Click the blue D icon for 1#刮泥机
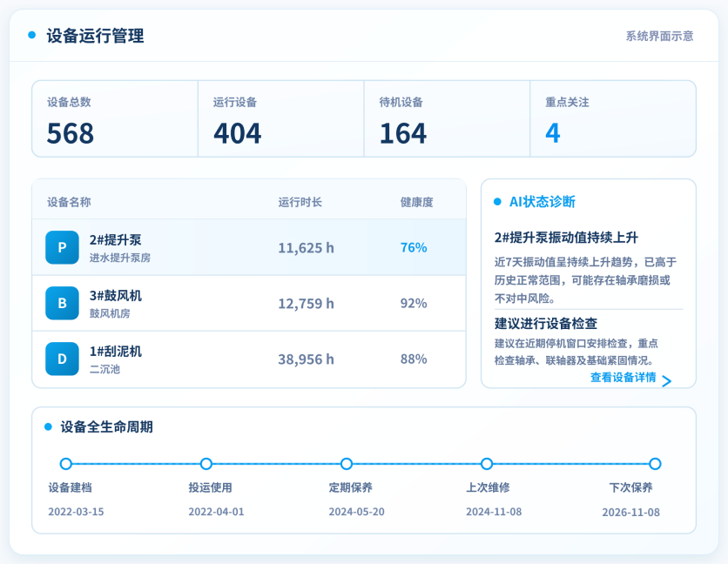 [x=62, y=359]
